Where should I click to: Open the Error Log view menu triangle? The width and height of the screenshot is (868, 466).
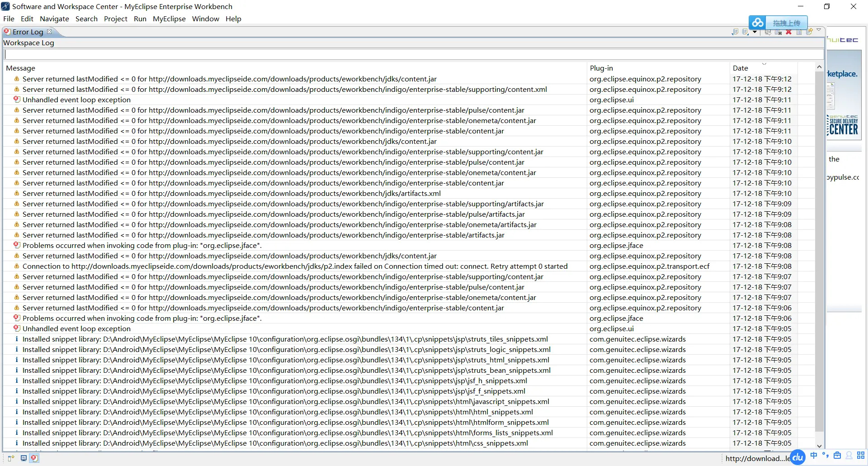tap(819, 30)
